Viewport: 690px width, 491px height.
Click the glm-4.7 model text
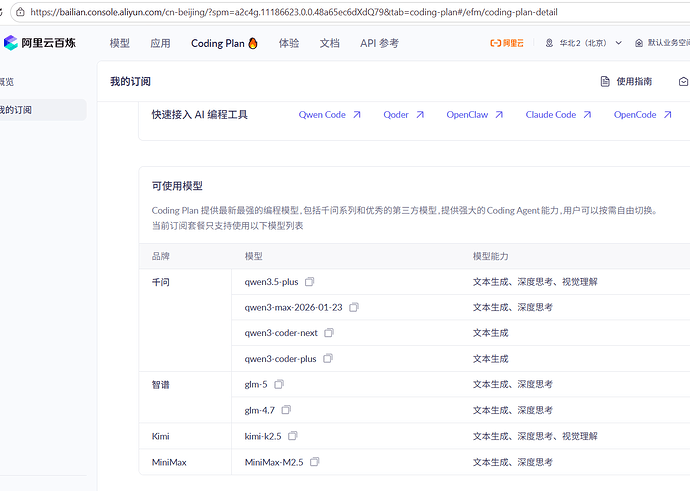(260, 410)
